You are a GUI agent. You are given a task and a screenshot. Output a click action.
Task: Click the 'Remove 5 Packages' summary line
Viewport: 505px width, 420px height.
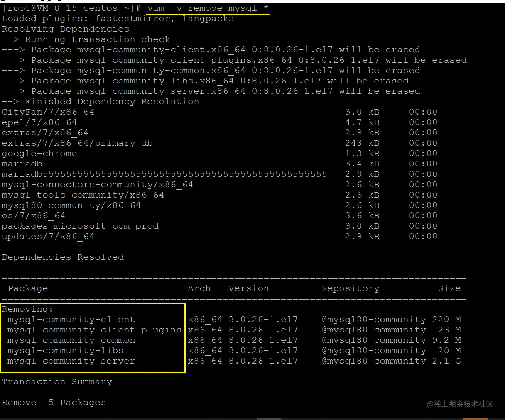point(54,403)
